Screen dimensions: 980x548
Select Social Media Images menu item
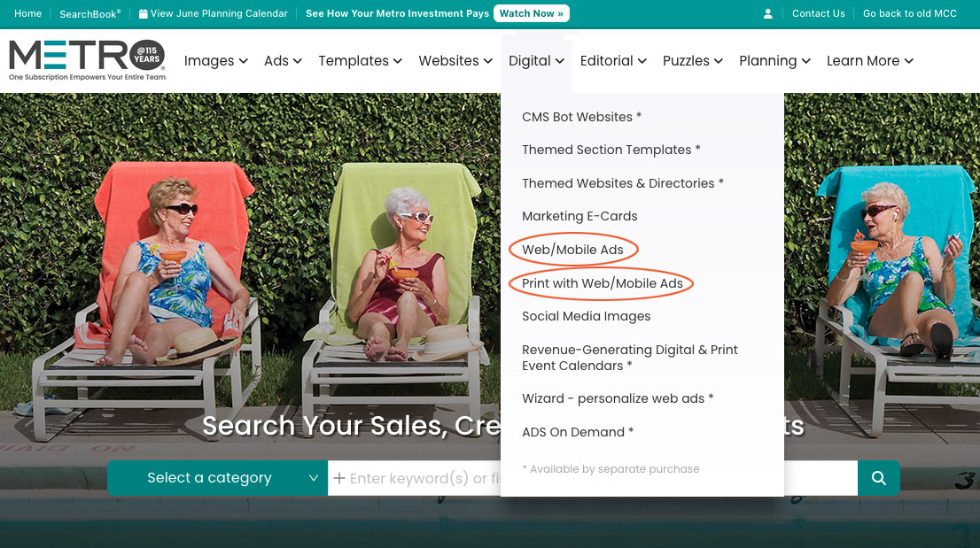point(586,316)
